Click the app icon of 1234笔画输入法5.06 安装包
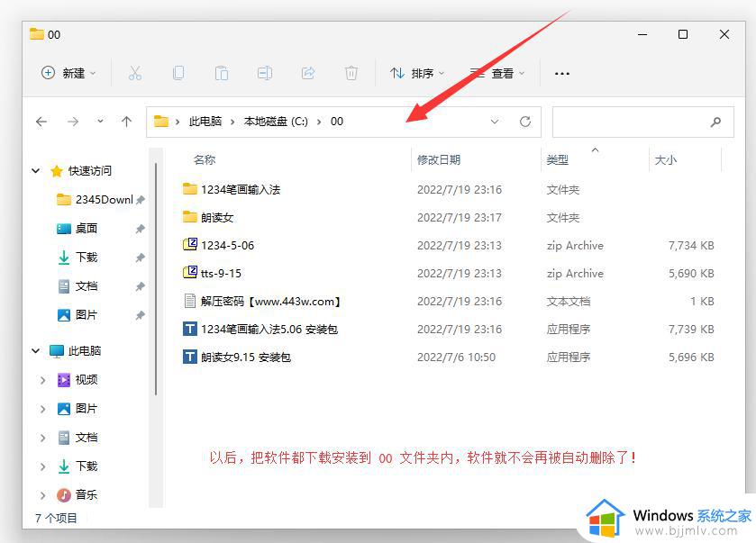This screenshot has width=756, height=543. (x=190, y=329)
